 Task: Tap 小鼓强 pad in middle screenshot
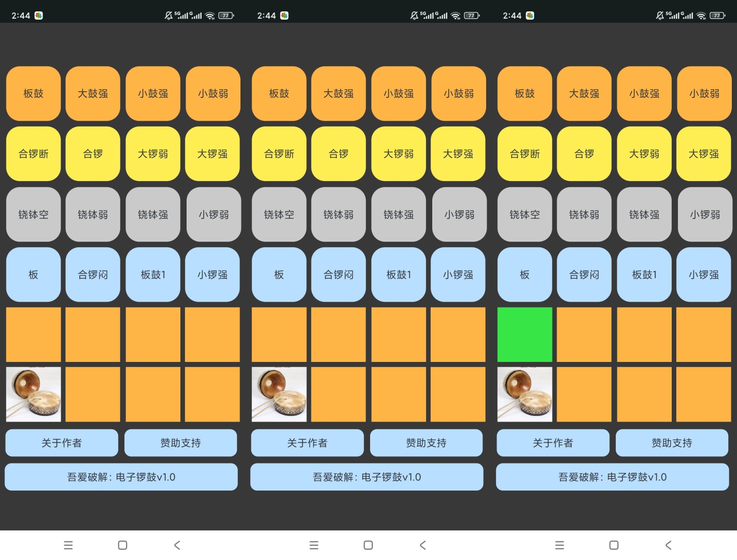399,93
